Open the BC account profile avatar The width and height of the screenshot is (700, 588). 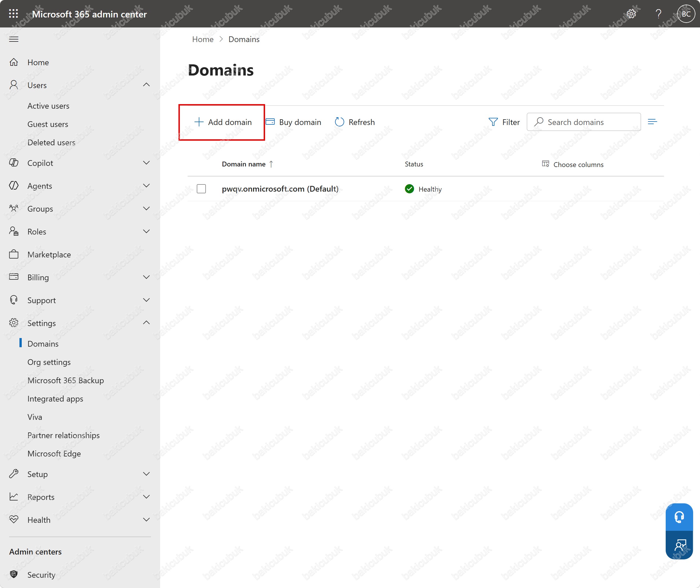click(x=686, y=14)
